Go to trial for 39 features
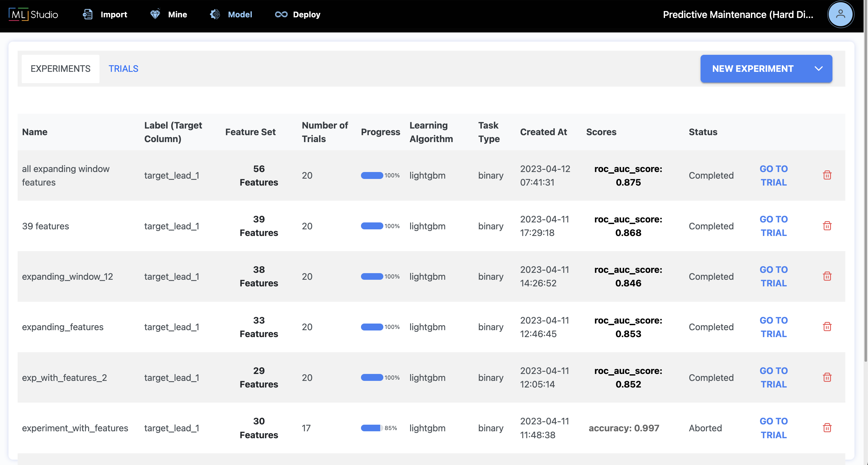 pyautogui.click(x=773, y=226)
